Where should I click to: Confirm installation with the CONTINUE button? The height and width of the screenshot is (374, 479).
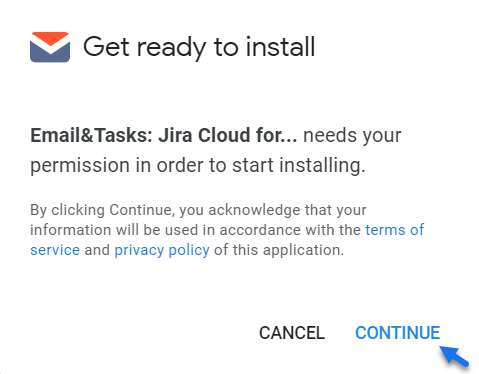pos(397,333)
